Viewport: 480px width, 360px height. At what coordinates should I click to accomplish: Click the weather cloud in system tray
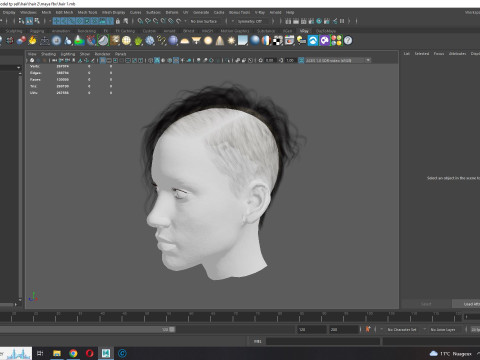tap(434, 353)
